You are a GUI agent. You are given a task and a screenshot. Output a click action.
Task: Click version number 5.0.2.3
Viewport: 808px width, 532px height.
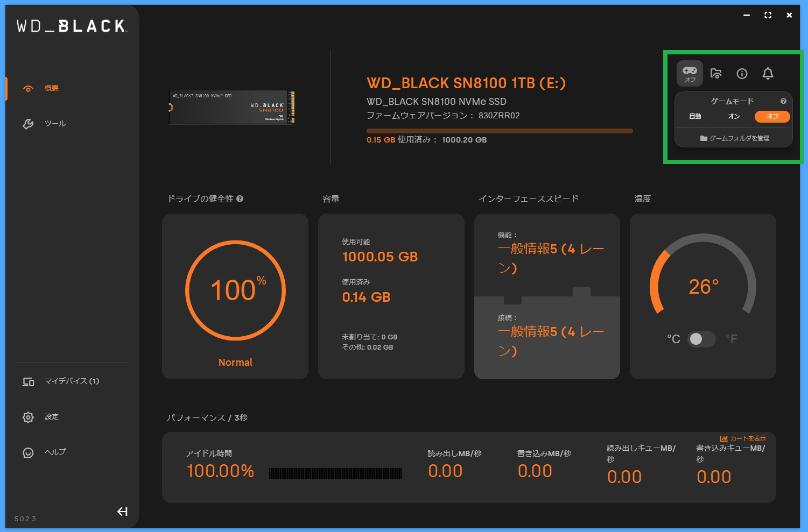pos(25,519)
